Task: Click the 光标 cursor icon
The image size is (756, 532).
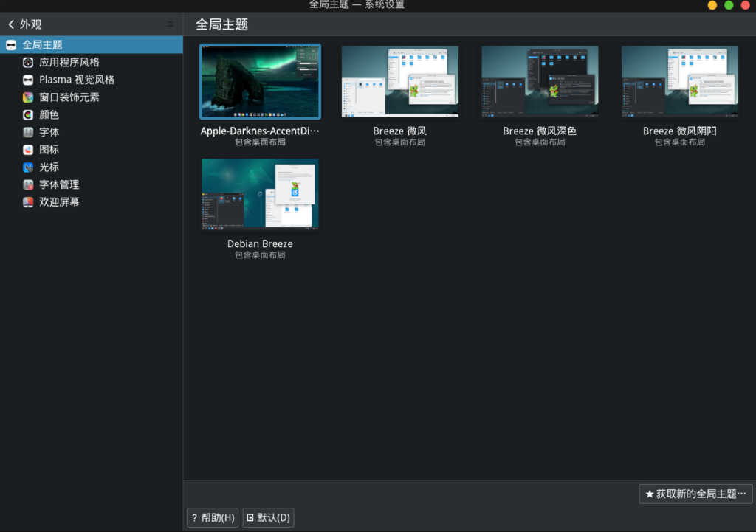Action: [x=28, y=167]
